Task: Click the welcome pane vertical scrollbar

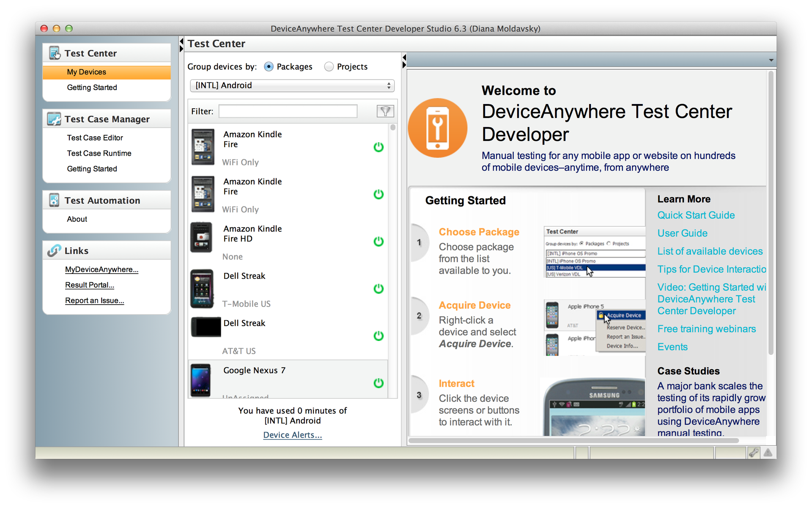Action: (x=771, y=213)
